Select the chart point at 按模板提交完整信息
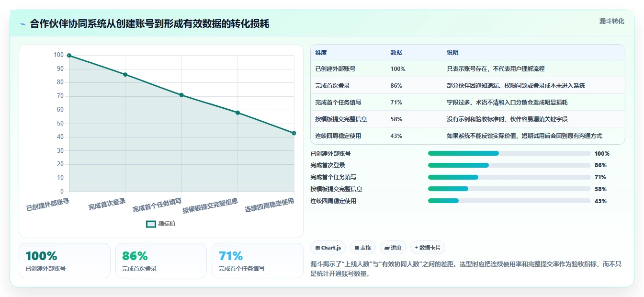 click(237, 113)
